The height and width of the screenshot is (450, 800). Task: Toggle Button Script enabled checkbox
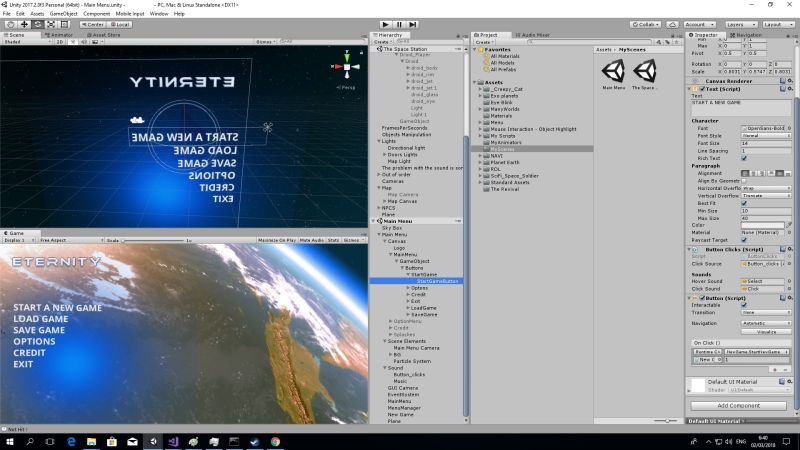click(702, 297)
